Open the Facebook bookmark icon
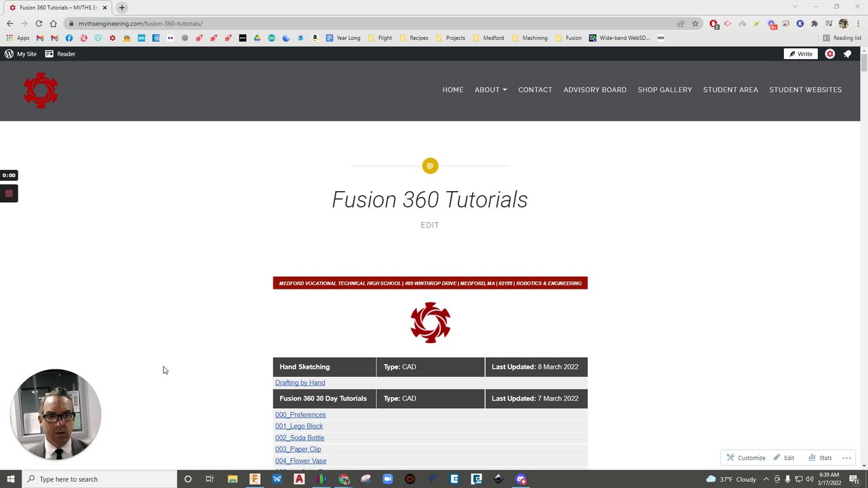Viewport: 868px width, 488px height. 69,38
